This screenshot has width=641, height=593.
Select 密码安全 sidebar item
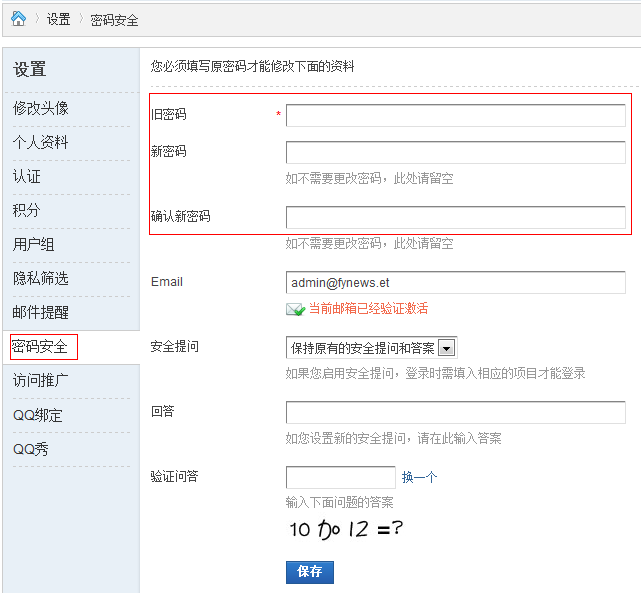point(39,347)
